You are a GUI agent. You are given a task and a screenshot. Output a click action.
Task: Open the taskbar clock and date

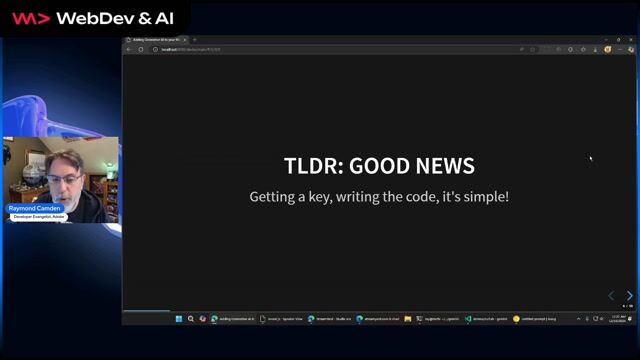(618, 319)
